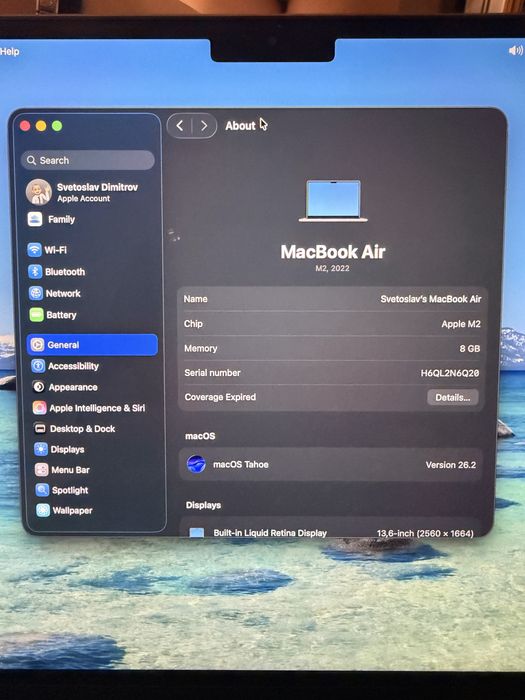Viewport: 525px width, 700px height.
Task: Click the Built-in display monitor icon
Action: [x=196, y=532]
